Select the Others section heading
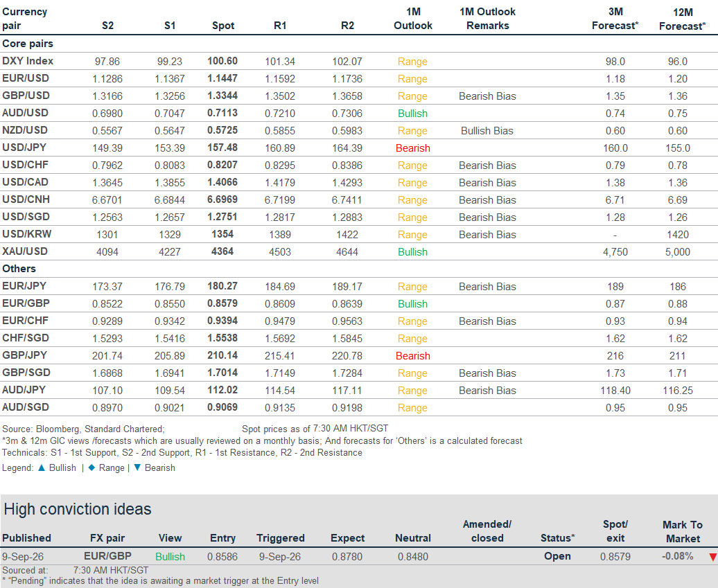Viewport: 718px width, 588px height. pos(19,269)
